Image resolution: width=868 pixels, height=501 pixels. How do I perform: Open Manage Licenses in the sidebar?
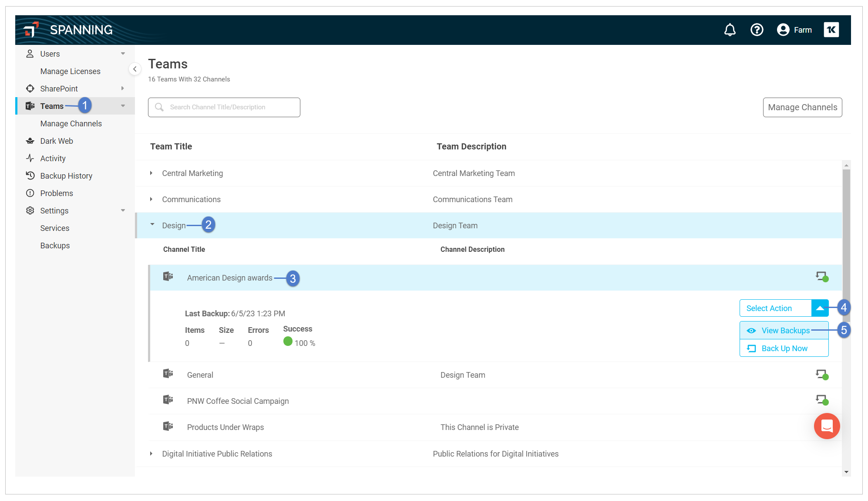click(x=71, y=71)
